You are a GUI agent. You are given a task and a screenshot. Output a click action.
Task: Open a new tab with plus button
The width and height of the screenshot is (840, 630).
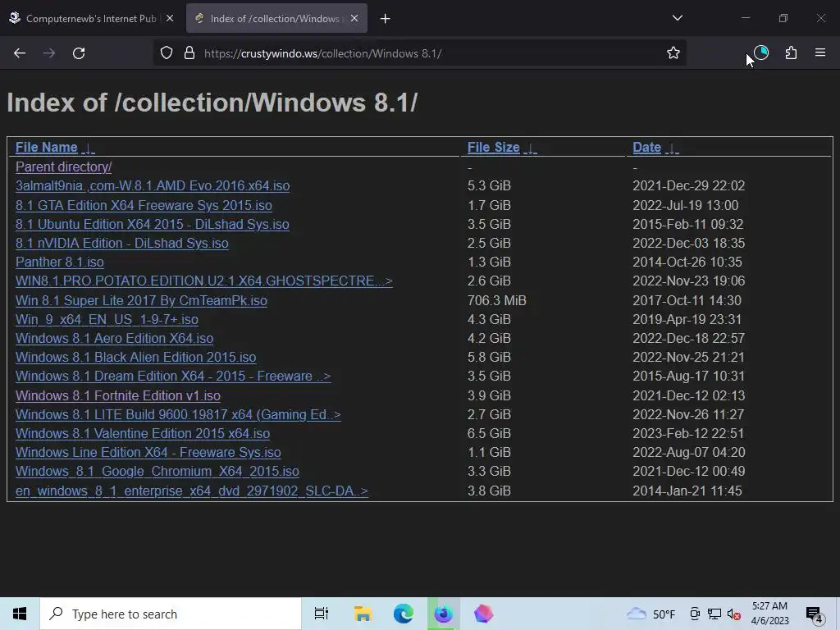point(386,19)
